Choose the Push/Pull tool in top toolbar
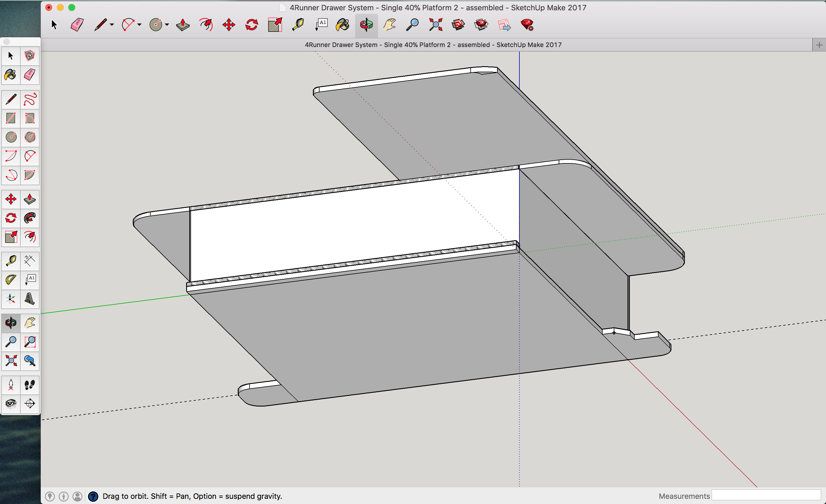The height and width of the screenshot is (504, 826). [183, 25]
